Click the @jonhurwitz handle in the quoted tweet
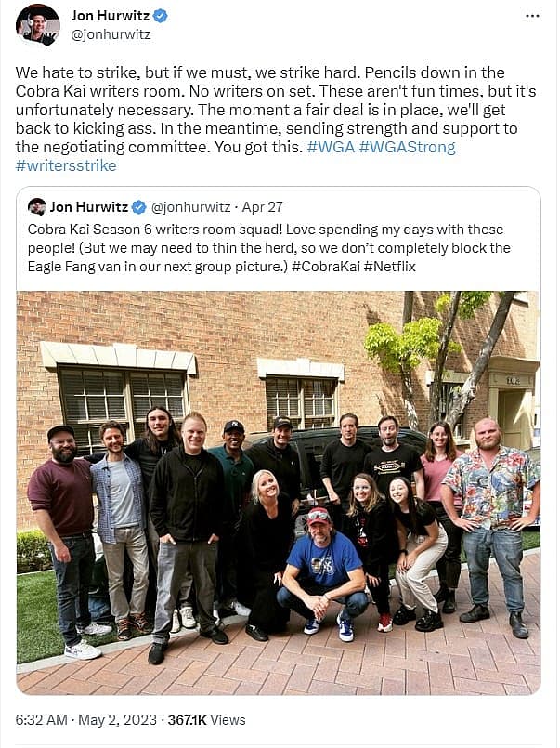This screenshot has height=748, width=560. [x=190, y=207]
